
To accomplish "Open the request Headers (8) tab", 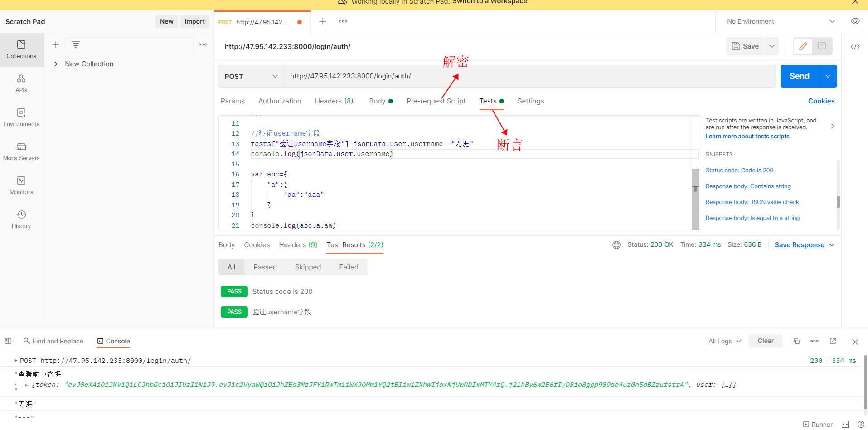I will click(x=334, y=101).
